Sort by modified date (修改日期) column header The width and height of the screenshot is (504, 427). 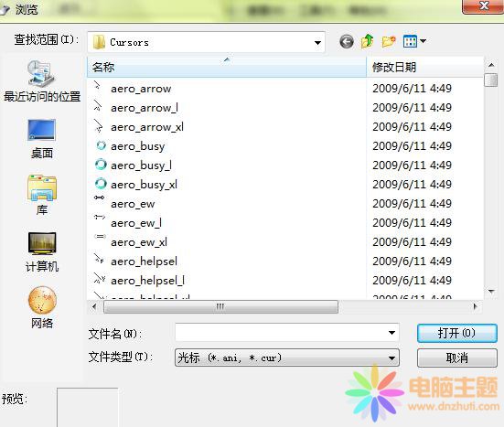pos(424,67)
